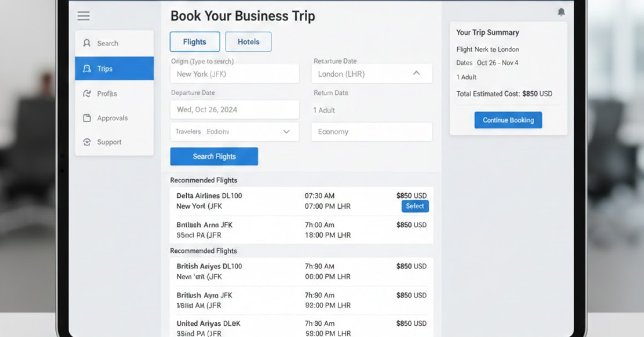Click the Trips suitcase icon
The image size is (644, 337).
(86, 68)
